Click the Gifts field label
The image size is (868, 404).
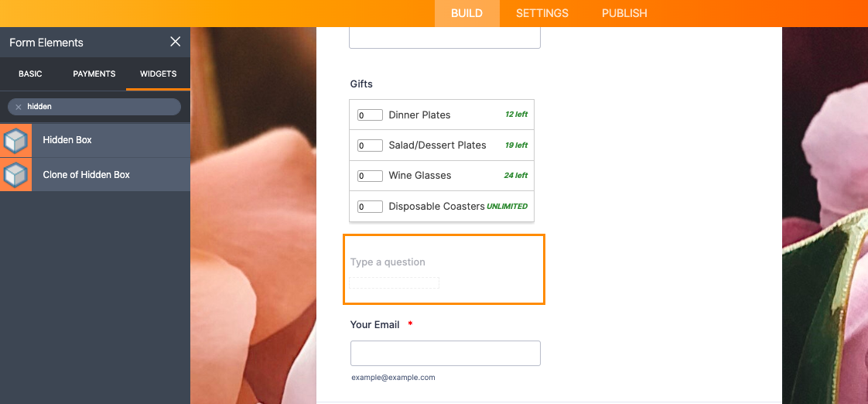tap(361, 84)
